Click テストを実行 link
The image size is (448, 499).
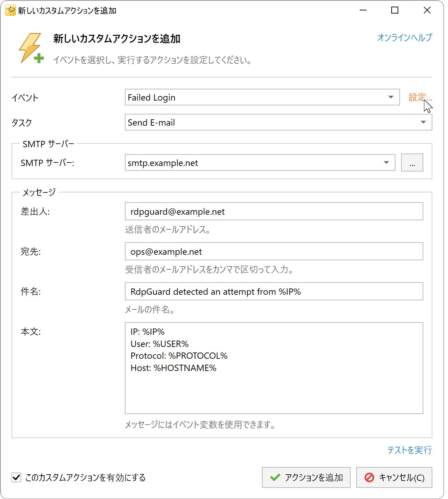coord(409,450)
